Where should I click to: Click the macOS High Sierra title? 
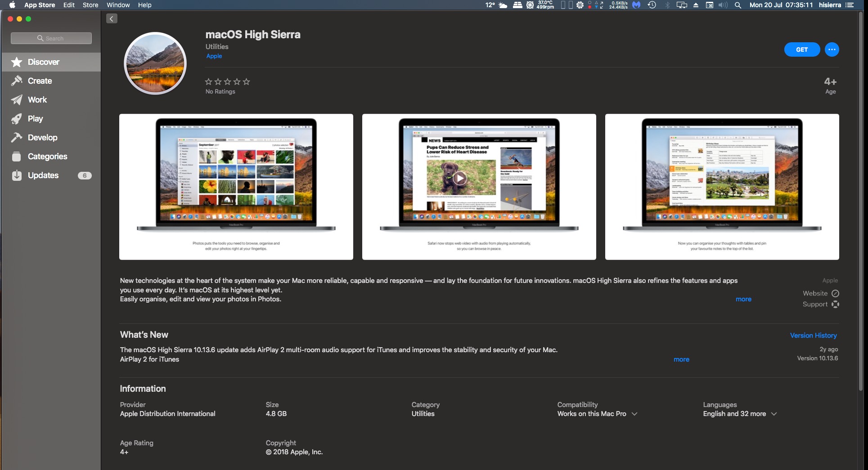(x=253, y=35)
